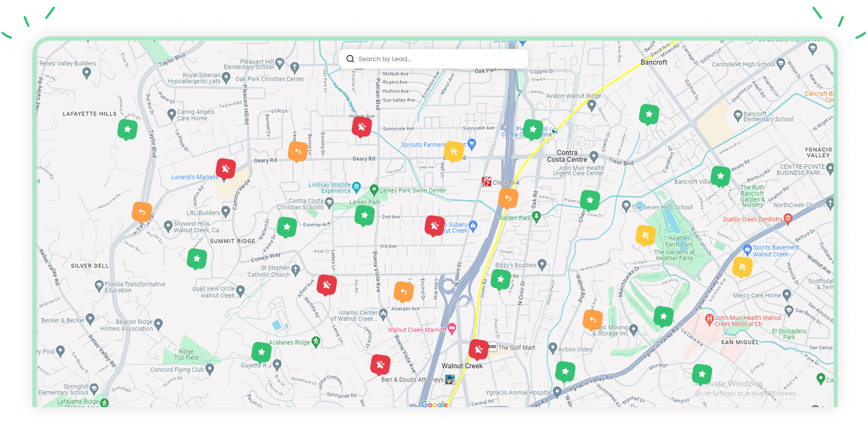The width and height of the screenshot is (868, 425).
Task: Select green star marker below Bancroft label
Action: pos(649,113)
